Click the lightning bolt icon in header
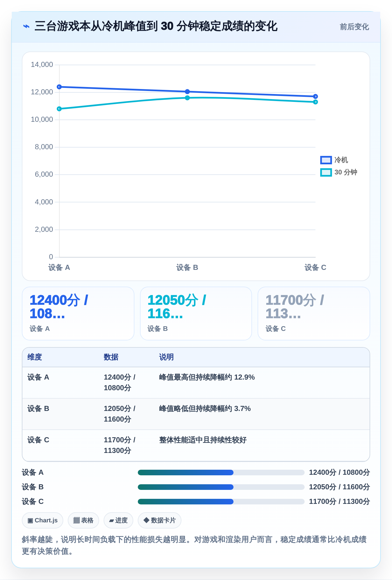Viewport: 392px width, 580px height. click(26, 26)
